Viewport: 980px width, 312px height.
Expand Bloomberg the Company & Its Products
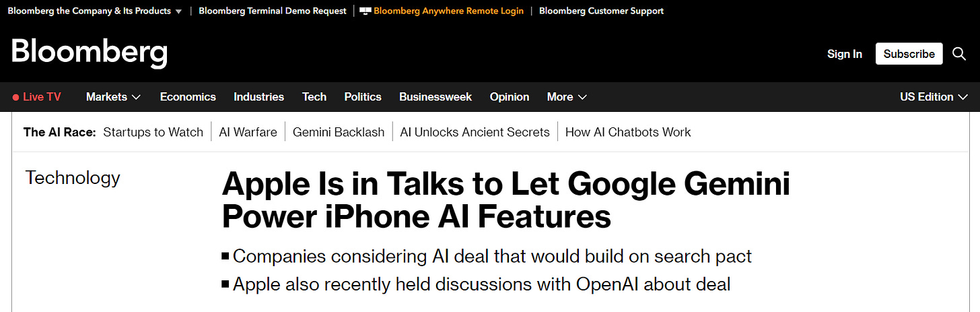pyautogui.click(x=95, y=11)
